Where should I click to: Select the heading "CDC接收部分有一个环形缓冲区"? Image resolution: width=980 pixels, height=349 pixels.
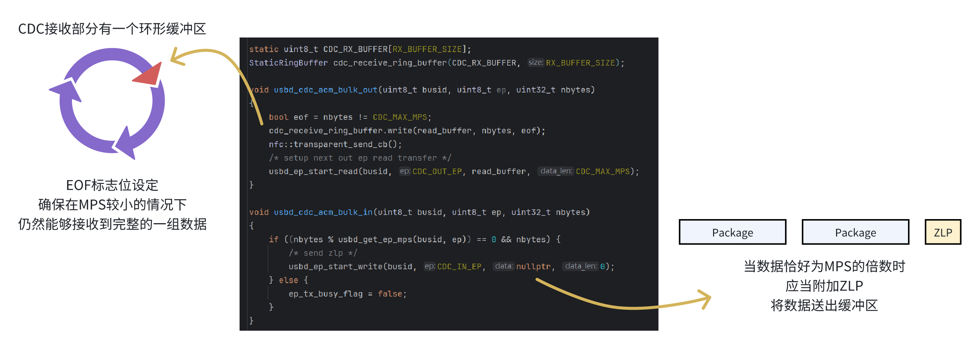112,29
